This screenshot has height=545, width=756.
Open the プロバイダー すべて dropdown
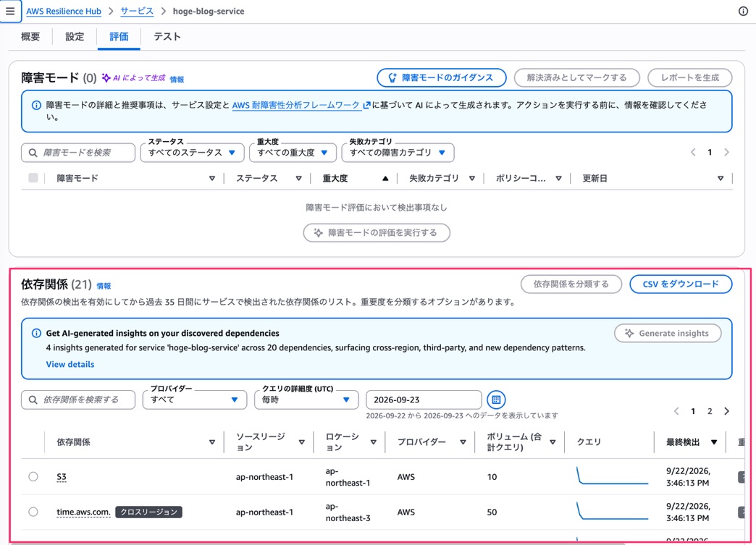coord(195,400)
